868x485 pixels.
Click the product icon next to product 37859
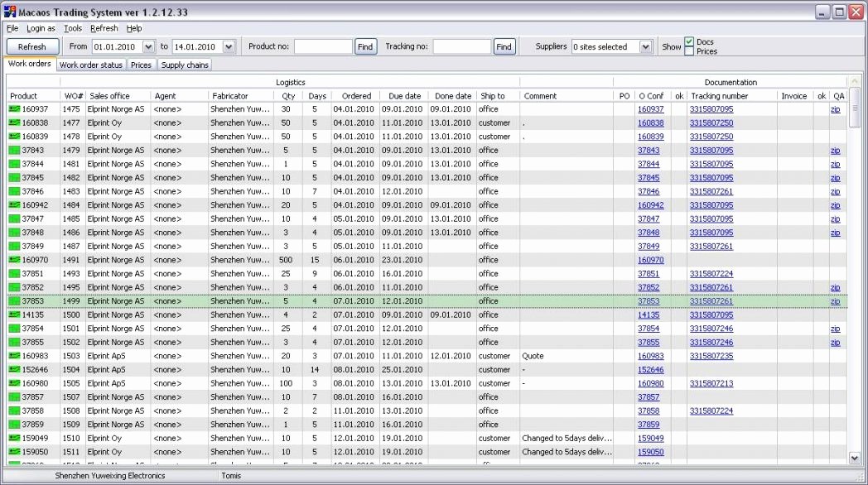click(13, 424)
